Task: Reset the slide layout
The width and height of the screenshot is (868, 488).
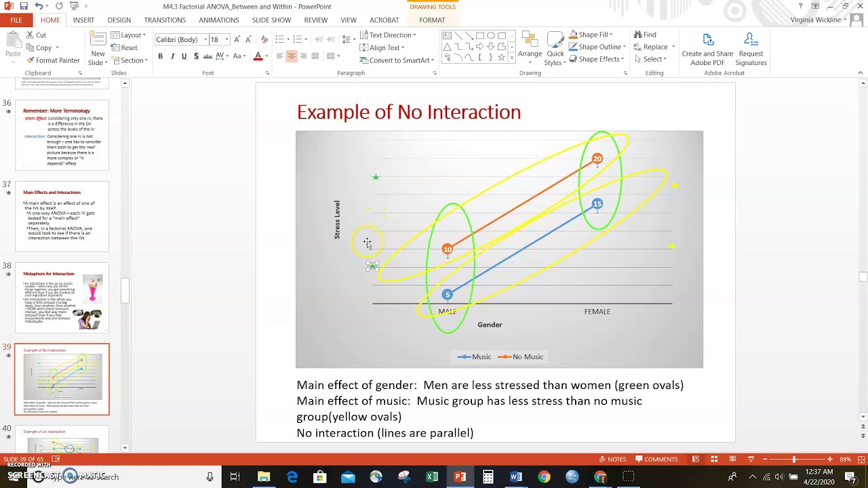Action: point(124,47)
